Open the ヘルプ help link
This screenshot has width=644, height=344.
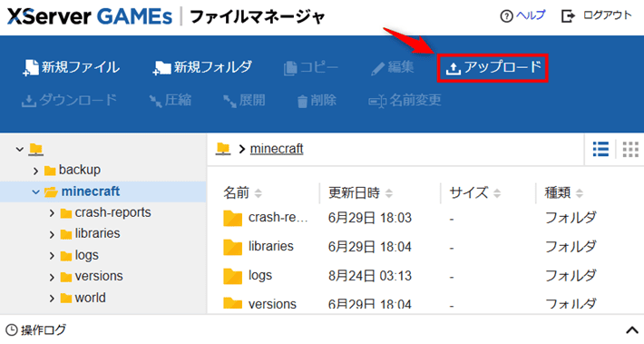click(522, 15)
